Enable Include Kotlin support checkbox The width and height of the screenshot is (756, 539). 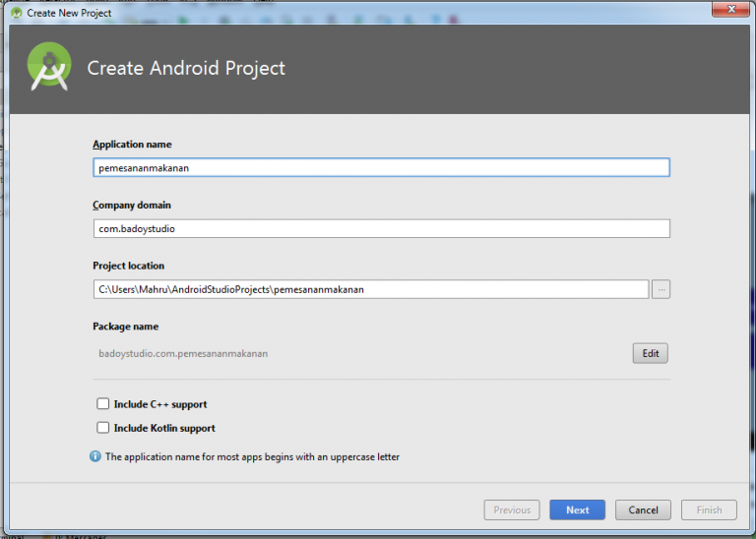click(102, 428)
